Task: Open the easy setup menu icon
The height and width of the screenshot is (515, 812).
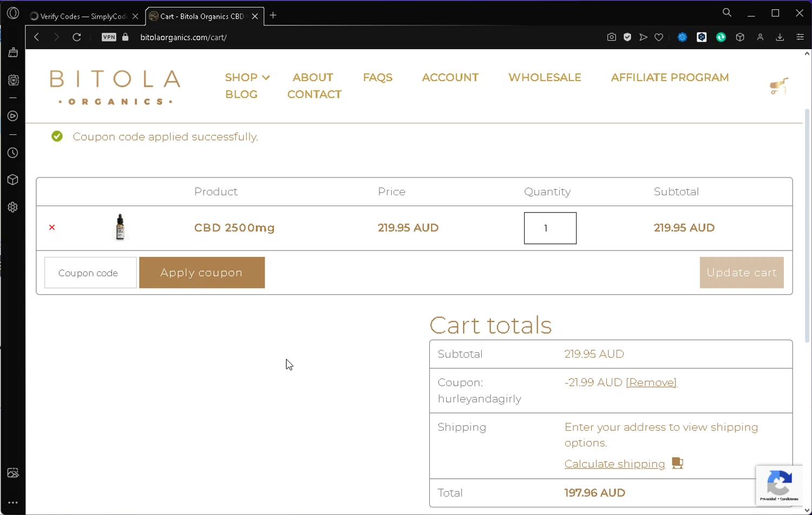Action: 800,37
